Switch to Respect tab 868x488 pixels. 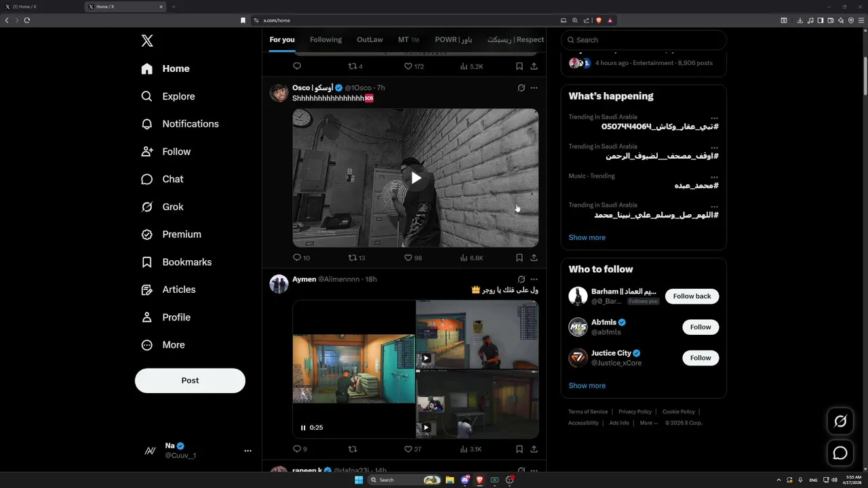[515, 40]
